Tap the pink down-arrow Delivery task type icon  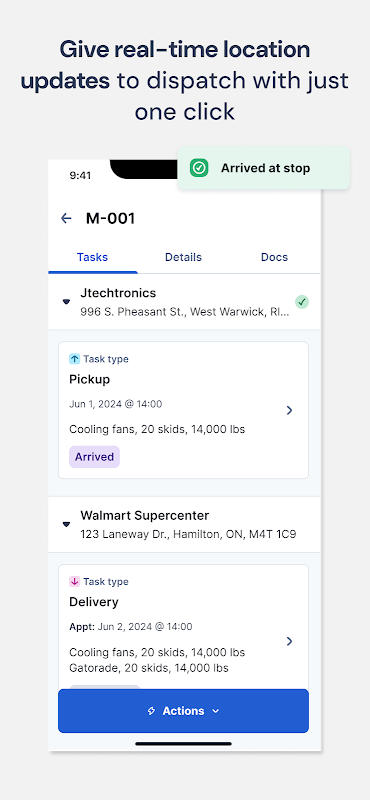(x=75, y=582)
